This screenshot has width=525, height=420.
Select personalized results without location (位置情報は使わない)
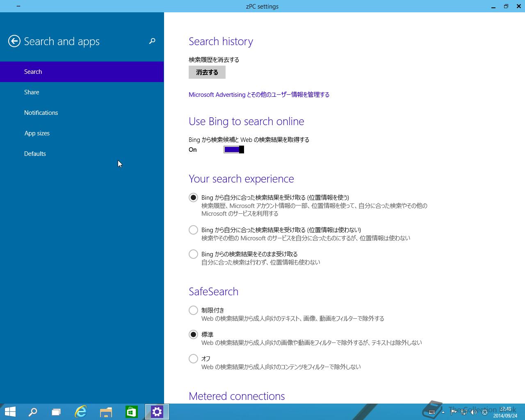(x=193, y=230)
